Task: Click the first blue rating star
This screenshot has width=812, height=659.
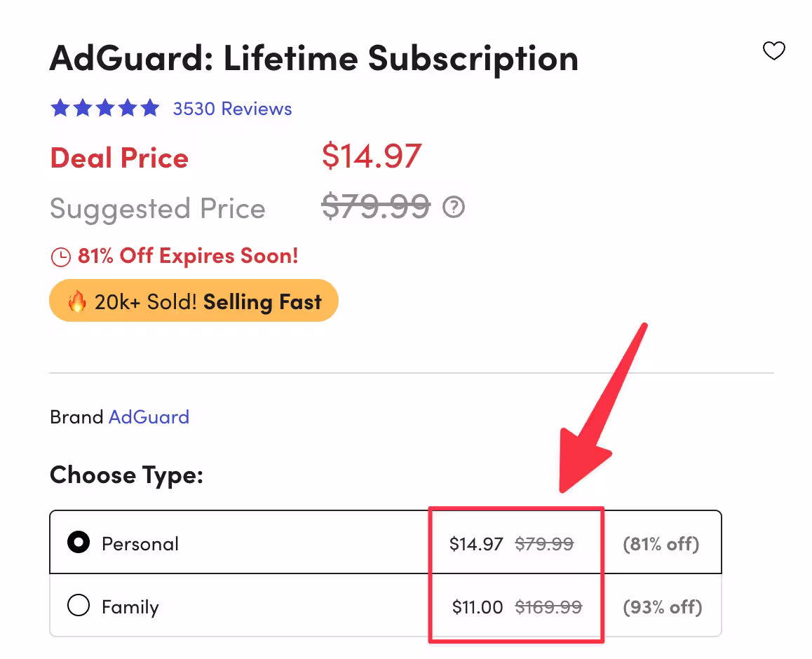Action: (x=60, y=107)
